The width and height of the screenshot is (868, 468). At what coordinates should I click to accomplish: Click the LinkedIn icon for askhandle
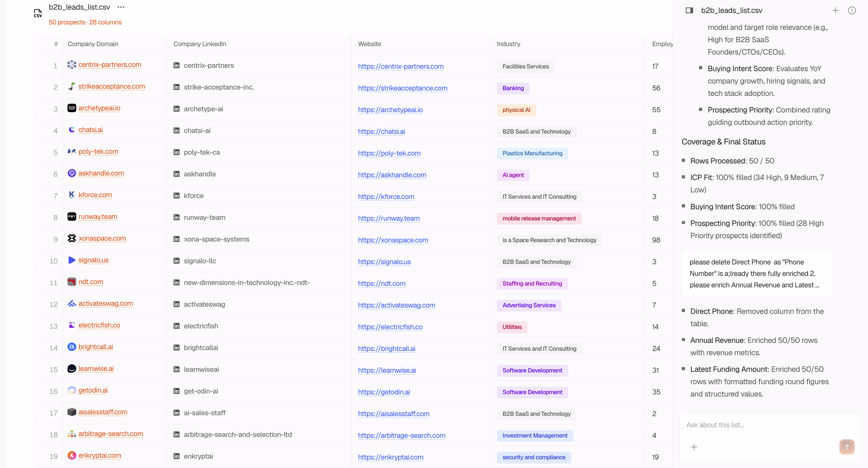177,174
